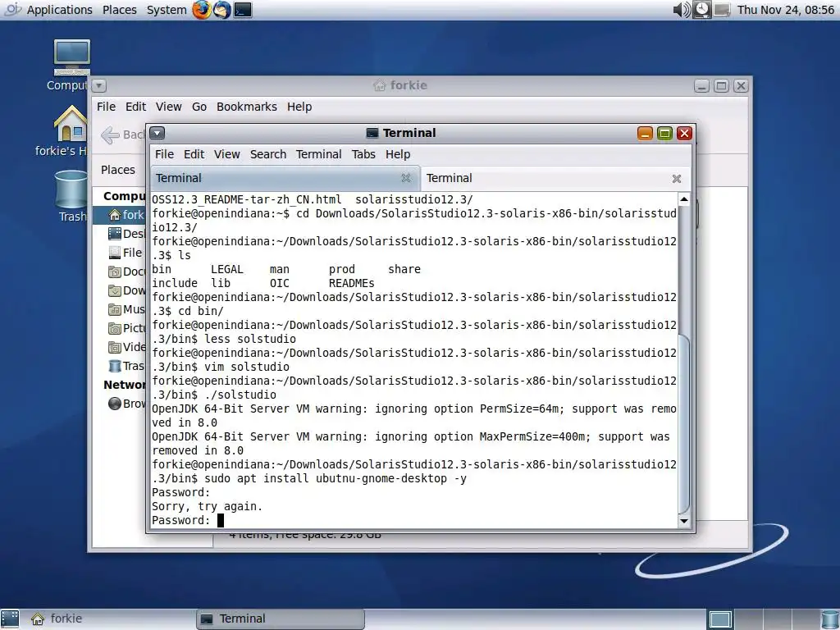This screenshot has height=630, width=840.
Task: Open the network status icon in top panel
Action: [x=722, y=10]
